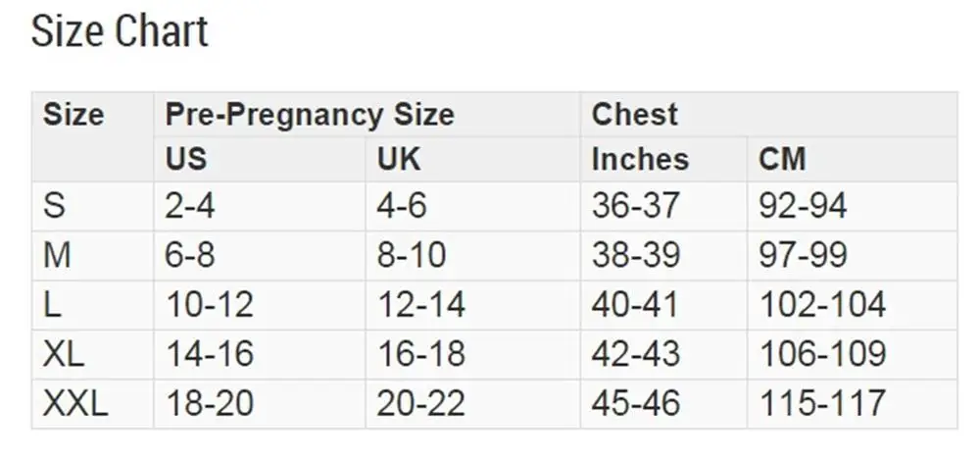Click the Pre-Pregnancy Size header

tap(310, 115)
